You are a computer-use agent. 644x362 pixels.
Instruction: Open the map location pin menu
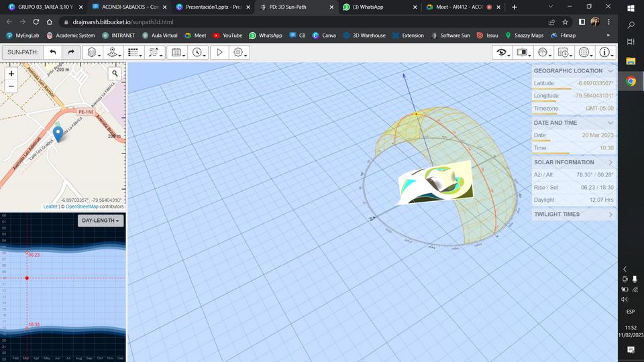(114, 52)
